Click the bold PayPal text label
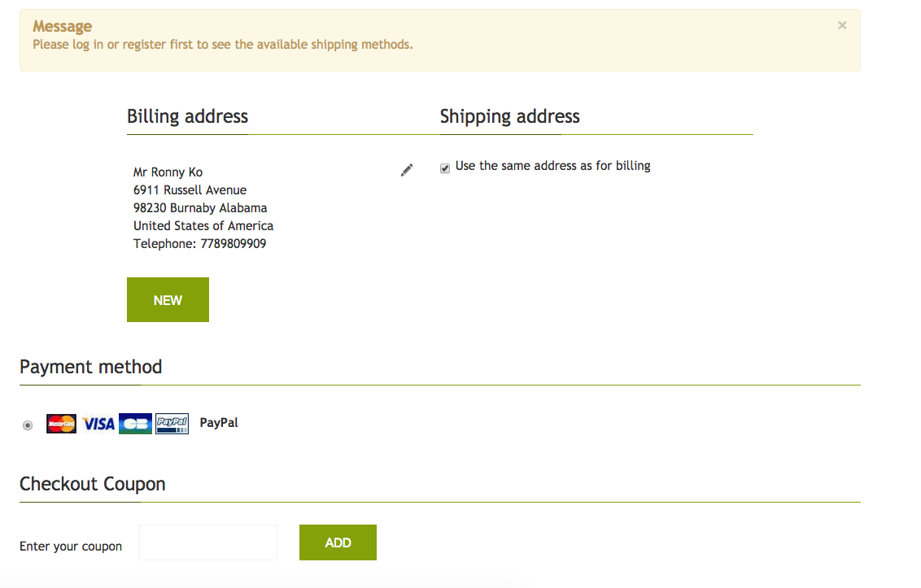Image resolution: width=921 pixels, height=588 pixels. 219,423
